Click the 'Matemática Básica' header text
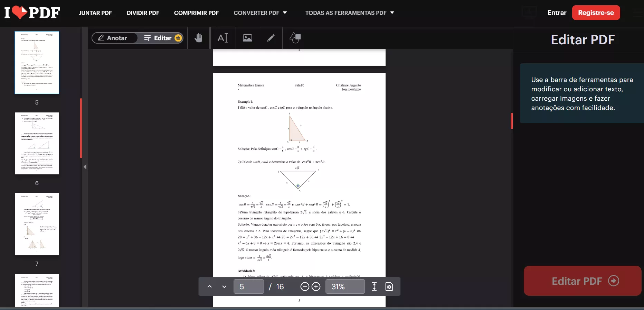Image resolution: width=644 pixels, height=310 pixels. point(251,85)
